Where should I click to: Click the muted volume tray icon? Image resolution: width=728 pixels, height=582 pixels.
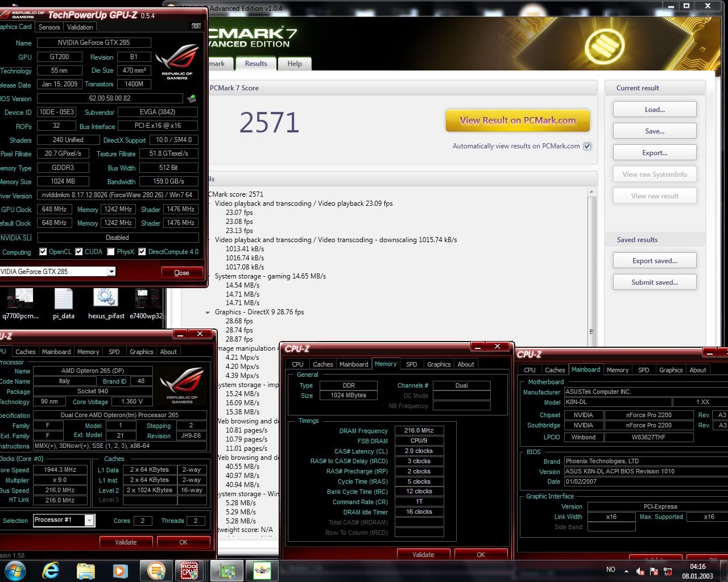640,571
